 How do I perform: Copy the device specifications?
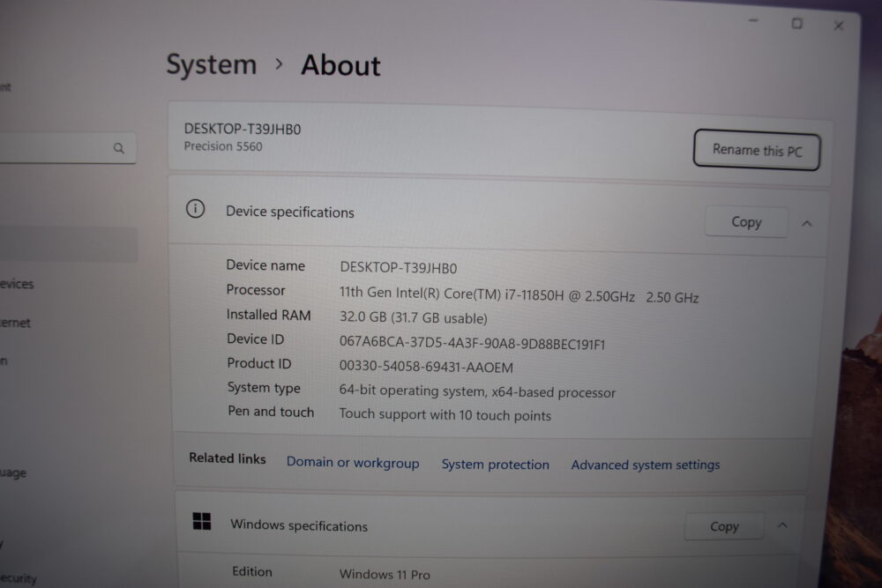tap(746, 222)
